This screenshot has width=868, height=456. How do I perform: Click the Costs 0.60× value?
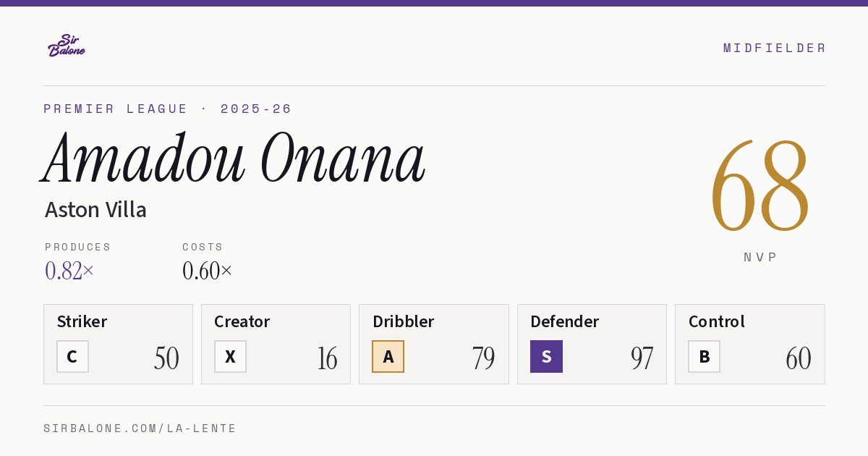click(x=208, y=271)
